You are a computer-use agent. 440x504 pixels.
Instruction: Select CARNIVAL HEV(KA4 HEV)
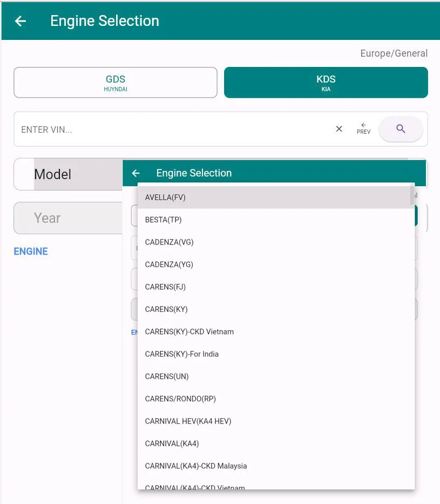[276, 421]
